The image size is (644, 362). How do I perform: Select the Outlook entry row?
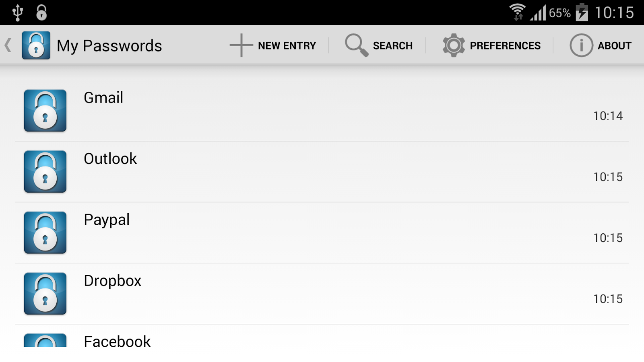click(282, 172)
